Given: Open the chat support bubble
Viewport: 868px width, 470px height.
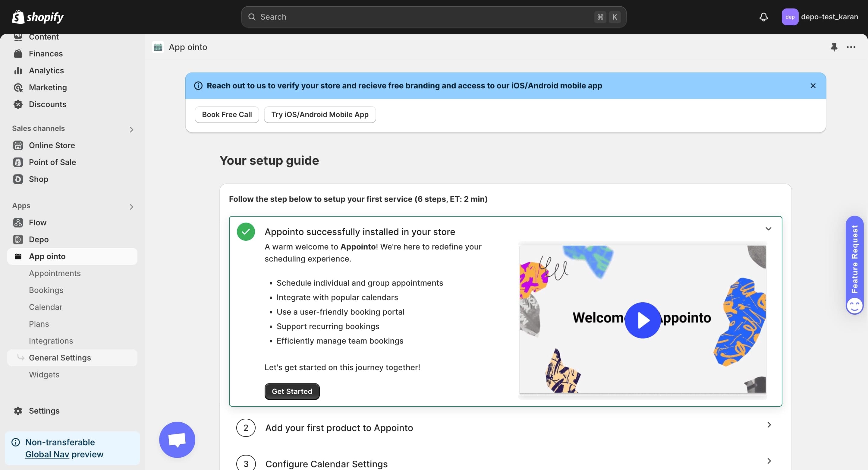Looking at the screenshot, I should coord(177,440).
